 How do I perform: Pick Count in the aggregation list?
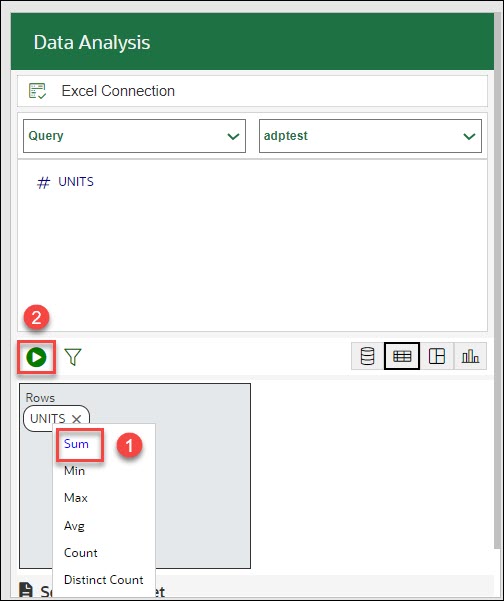pos(80,553)
